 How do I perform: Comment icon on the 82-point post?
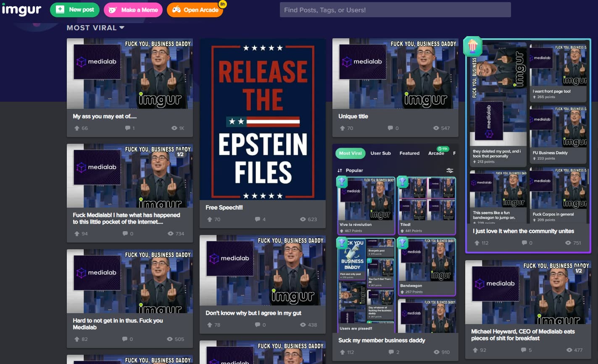125,339
